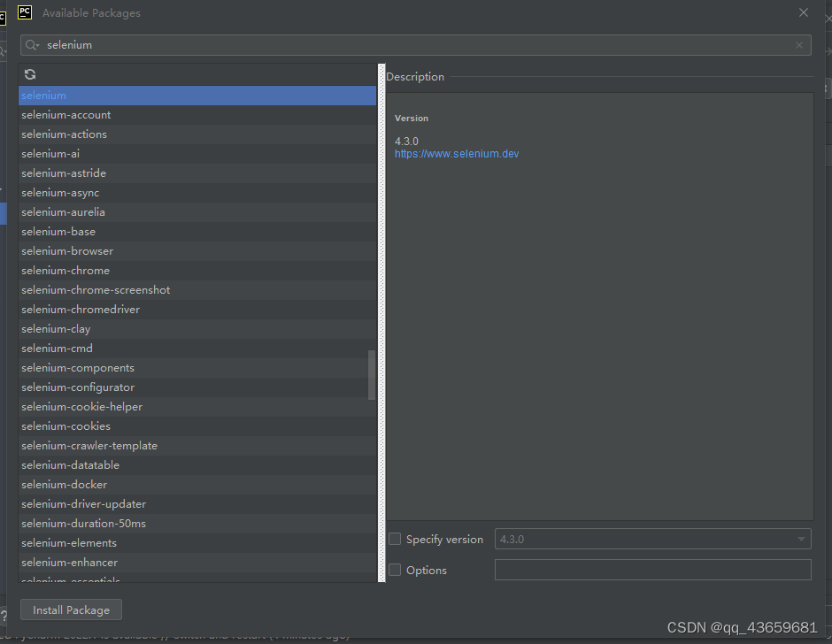Select selenium-base package

tap(197, 231)
